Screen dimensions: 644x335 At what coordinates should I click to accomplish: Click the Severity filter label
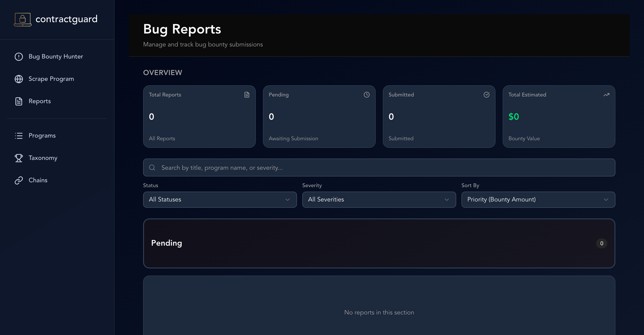(312, 185)
